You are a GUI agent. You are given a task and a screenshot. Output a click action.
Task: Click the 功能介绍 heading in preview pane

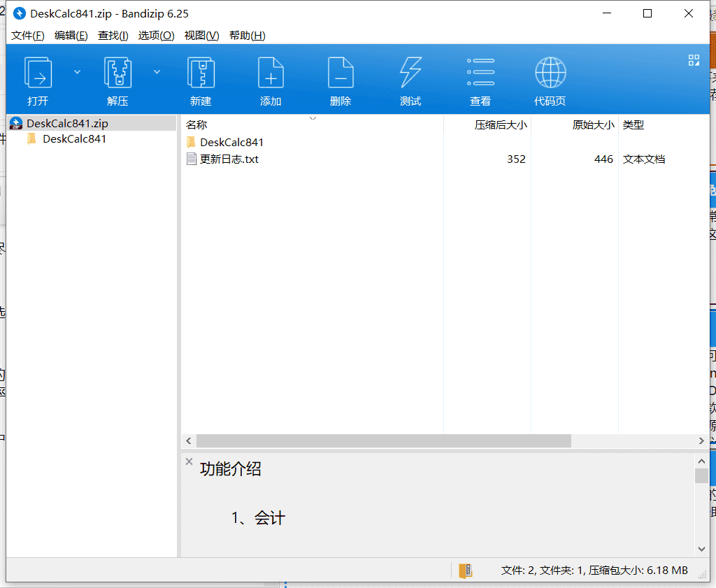click(x=231, y=469)
